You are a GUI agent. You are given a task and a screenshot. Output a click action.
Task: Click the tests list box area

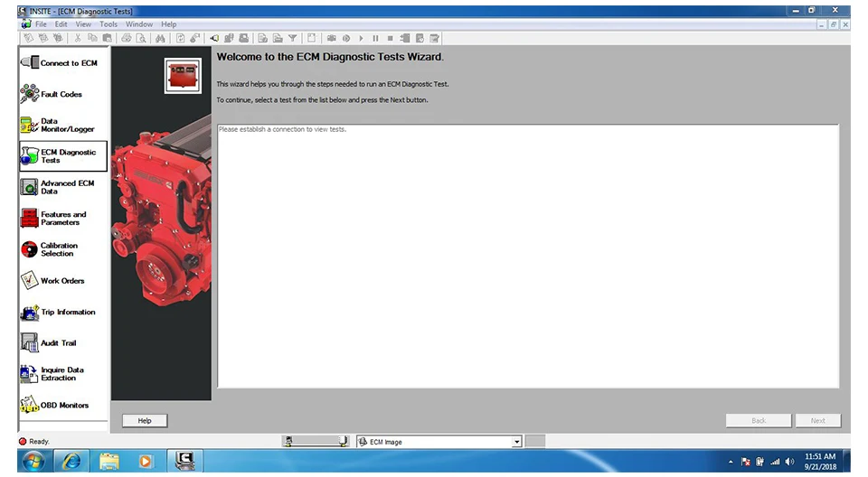[x=528, y=257]
